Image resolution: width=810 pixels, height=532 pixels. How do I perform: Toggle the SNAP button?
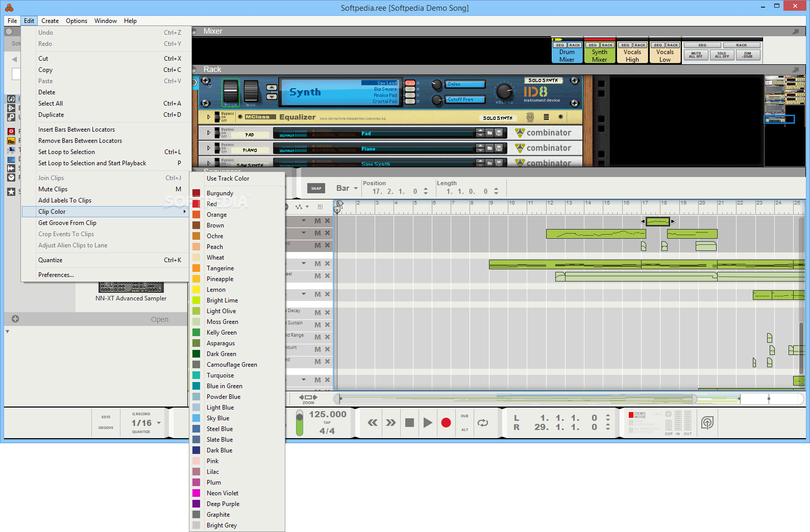(x=316, y=188)
